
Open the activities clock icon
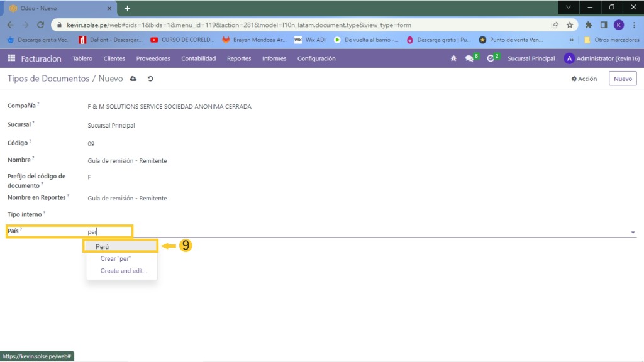point(491,58)
